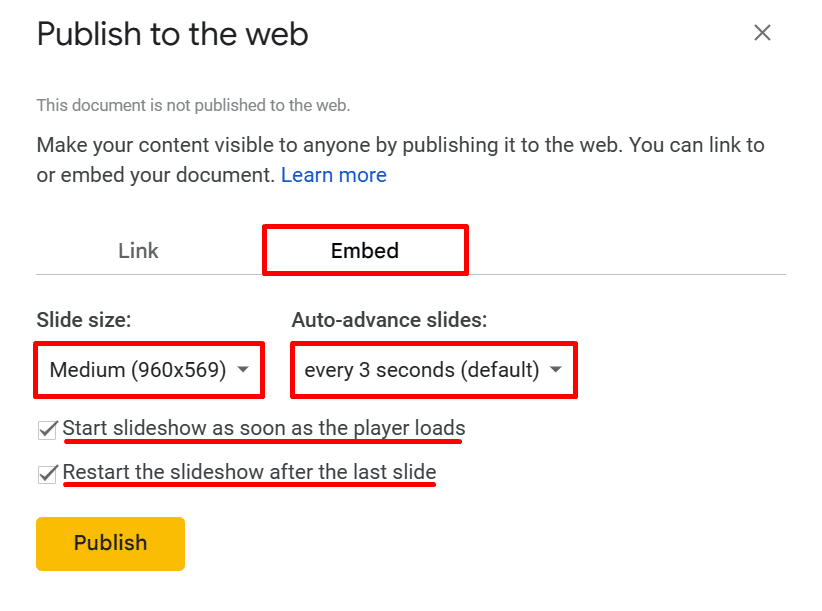This screenshot has height=611, width=822.
Task: Open the Slide size dropdown
Action: tap(150, 370)
